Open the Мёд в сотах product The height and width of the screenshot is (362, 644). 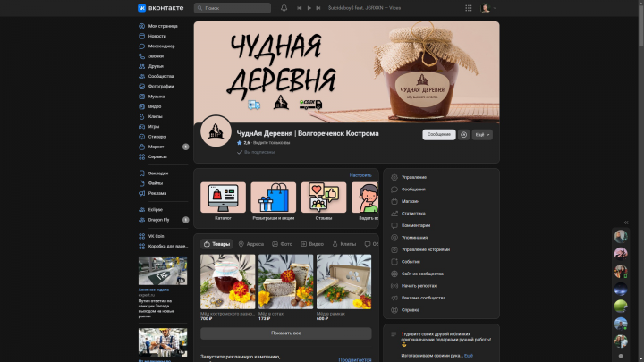tap(285, 287)
